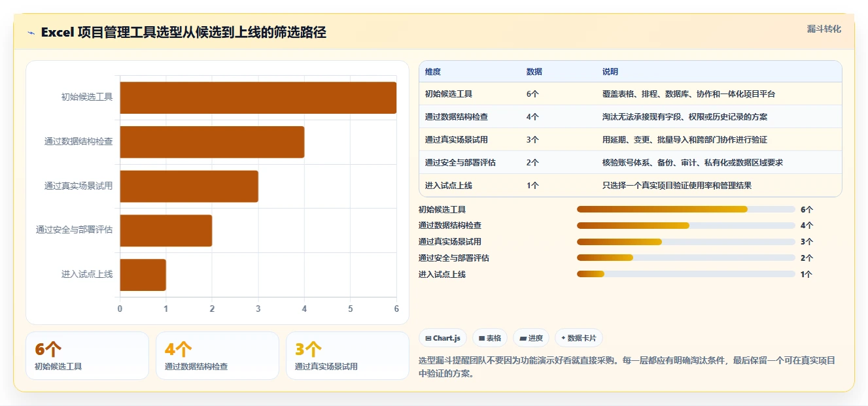Click the 3个 value in the table

tap(532, 140)
